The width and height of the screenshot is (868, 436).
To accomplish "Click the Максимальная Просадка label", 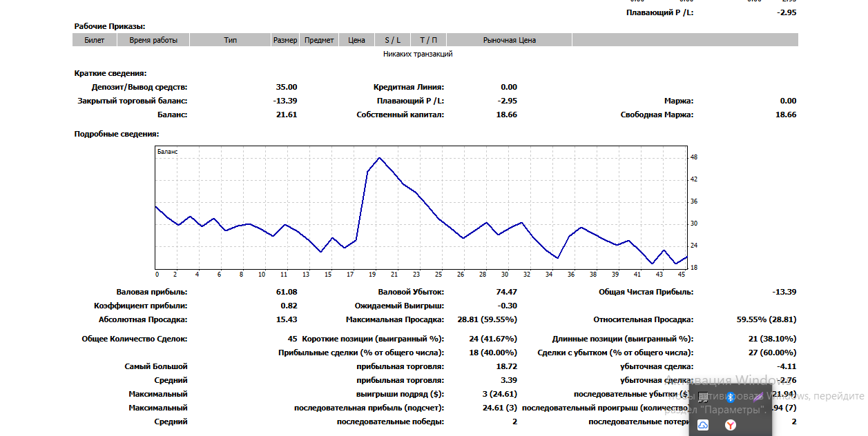I will click(395, 319).
